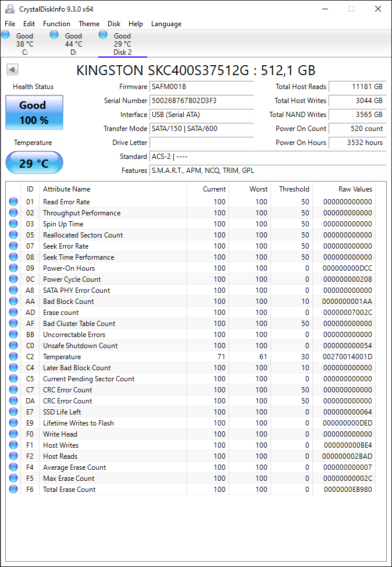
Task: Click the Worst column header
Action: coord(250,189)
